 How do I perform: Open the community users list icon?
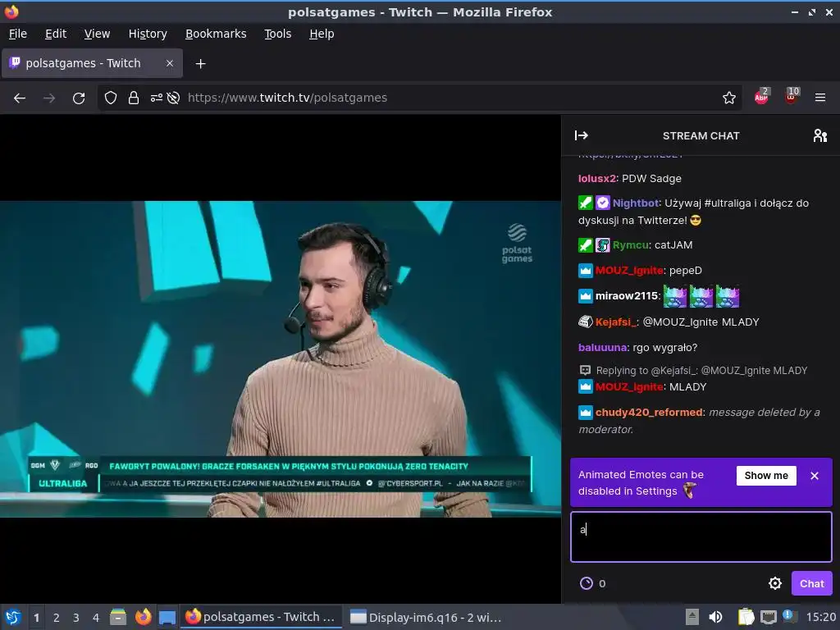pos(819,135)
